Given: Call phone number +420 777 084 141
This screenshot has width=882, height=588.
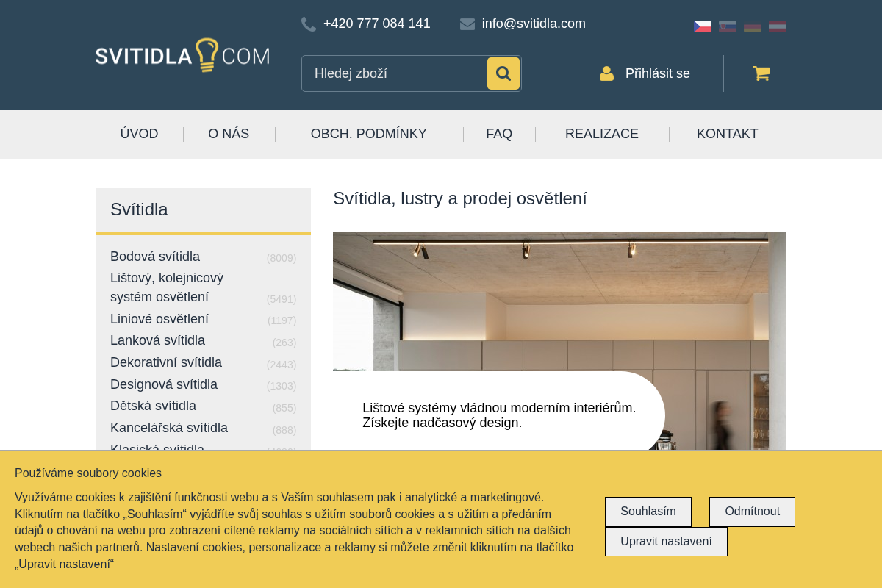Looking at the screenshot, I should tap(377, 24).
